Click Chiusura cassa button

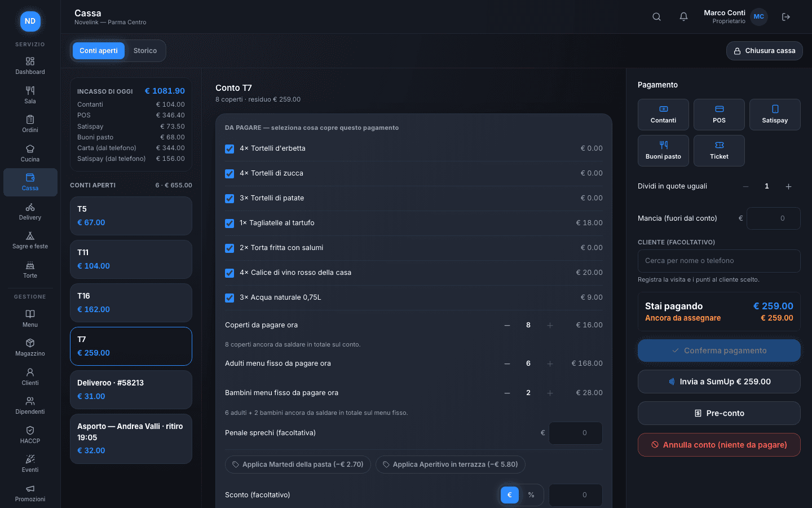click(x=765, y=51)
